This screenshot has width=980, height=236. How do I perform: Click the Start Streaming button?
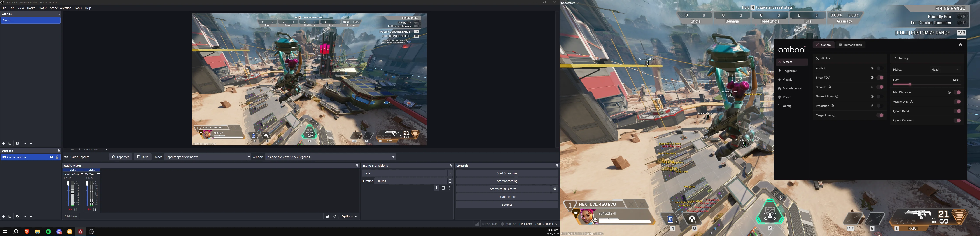[x=507, y=173]
